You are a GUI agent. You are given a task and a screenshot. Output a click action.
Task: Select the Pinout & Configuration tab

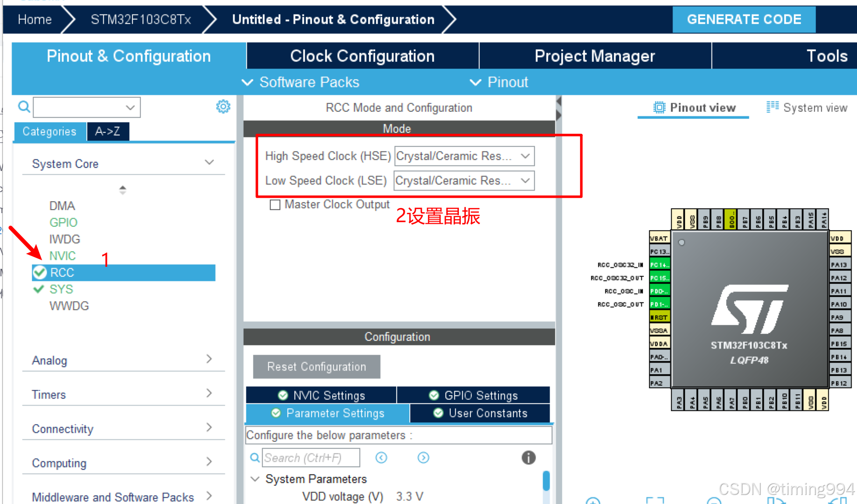(129, 56)
